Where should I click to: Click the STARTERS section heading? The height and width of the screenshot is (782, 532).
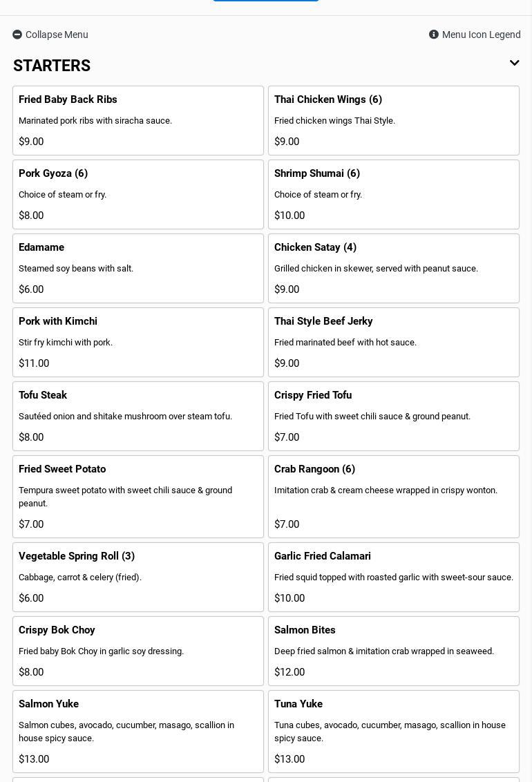[52, 66]
